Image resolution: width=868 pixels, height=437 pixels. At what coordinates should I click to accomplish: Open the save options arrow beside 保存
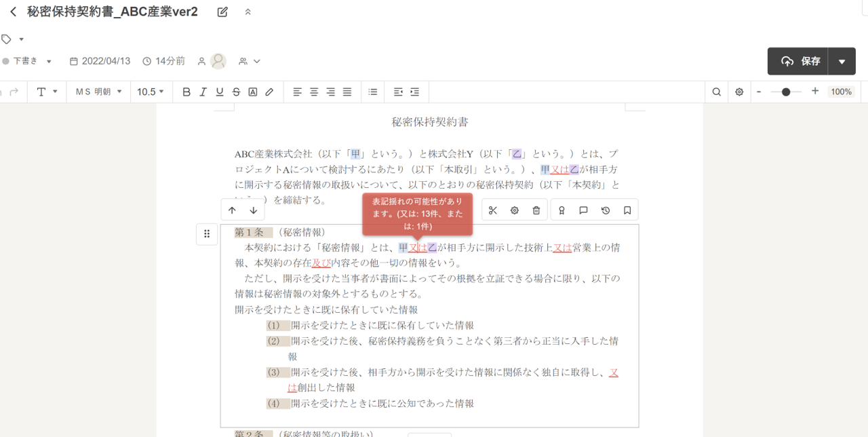tap(842, 61)
